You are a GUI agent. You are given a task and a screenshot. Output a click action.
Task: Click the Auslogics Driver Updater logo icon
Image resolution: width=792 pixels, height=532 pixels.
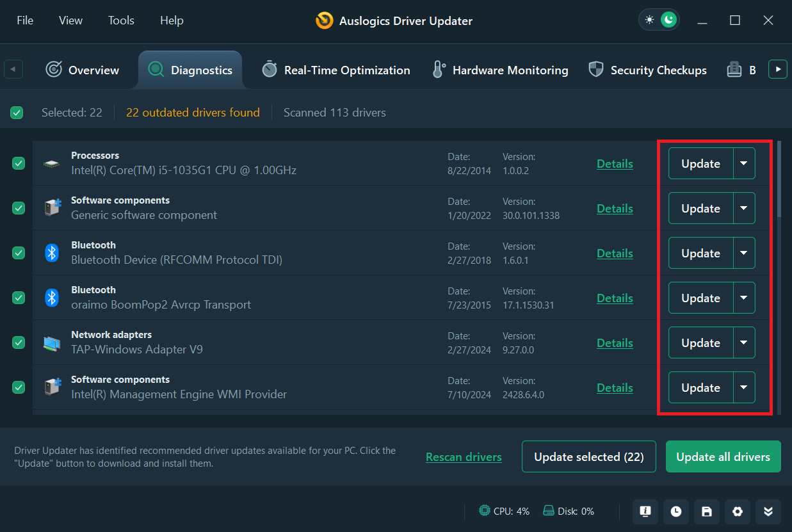[x=325, y=20]
